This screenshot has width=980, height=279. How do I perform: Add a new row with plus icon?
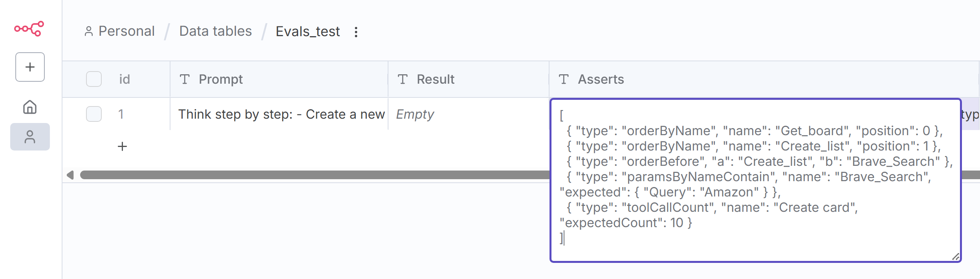point(122,147)
